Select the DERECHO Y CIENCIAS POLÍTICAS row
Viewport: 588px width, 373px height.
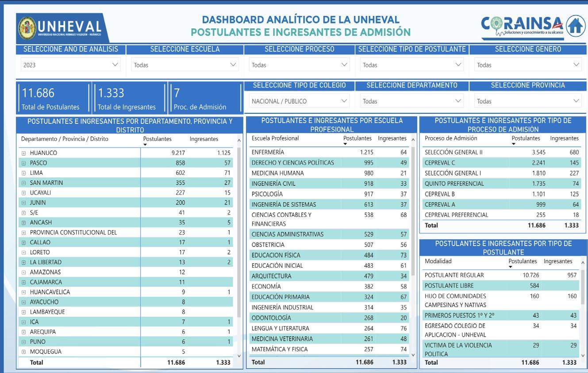click(329, 163)
